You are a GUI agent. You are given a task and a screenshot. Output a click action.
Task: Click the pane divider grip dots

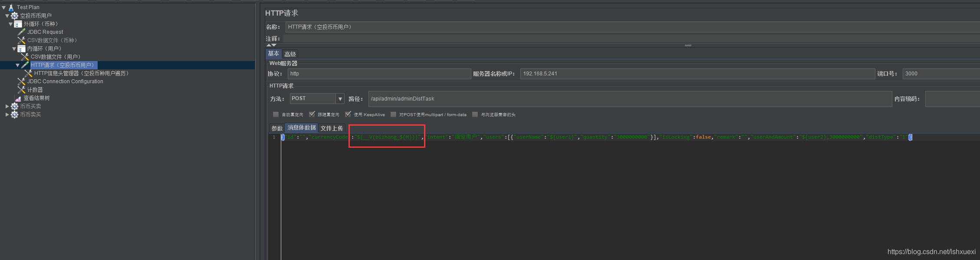click(x=688, y=45)
